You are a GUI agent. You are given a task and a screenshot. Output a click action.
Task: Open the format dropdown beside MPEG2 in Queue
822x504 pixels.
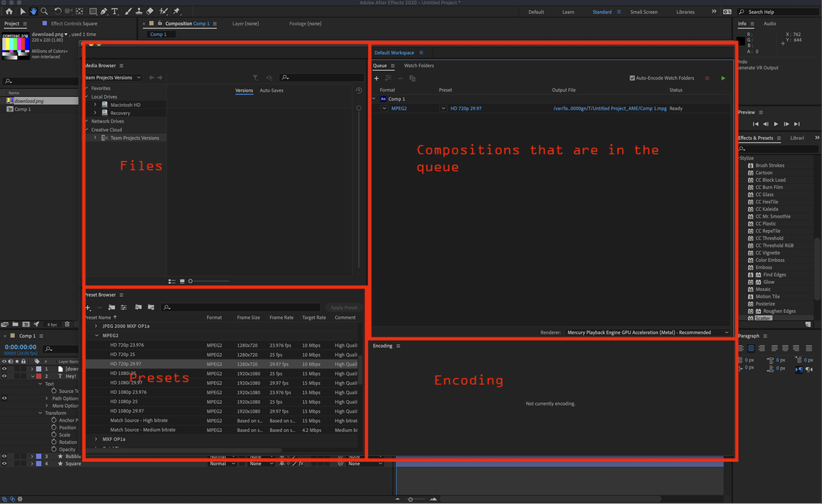click(x=384, y=108)
